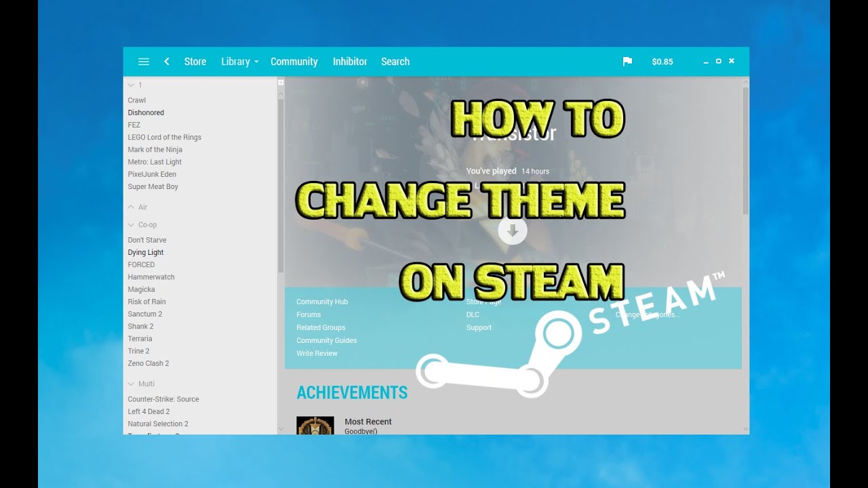Open the $0.85 wallet balance
The image size is (868, 488).
click(663, 62)
